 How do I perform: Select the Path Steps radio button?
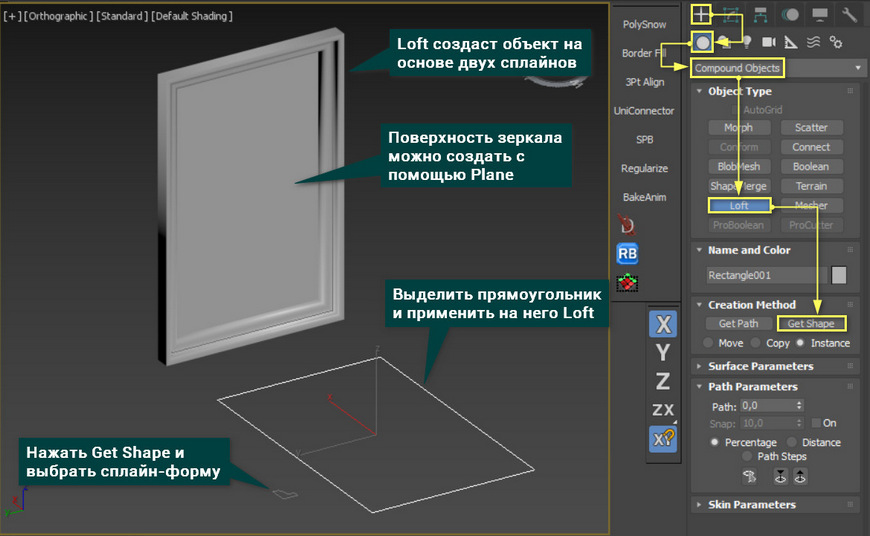coord(747,456)
